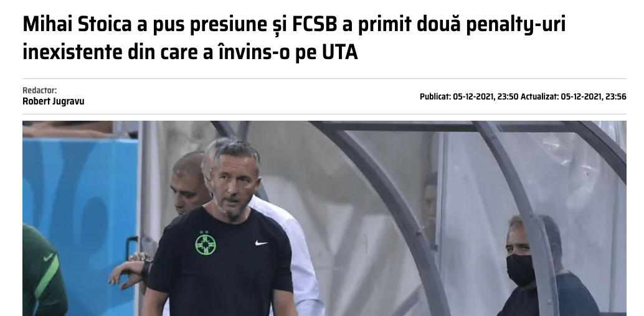Click the black face mask of the seated man
The width and height of the screenshot is (644, 316).
[x=520, y=270]
